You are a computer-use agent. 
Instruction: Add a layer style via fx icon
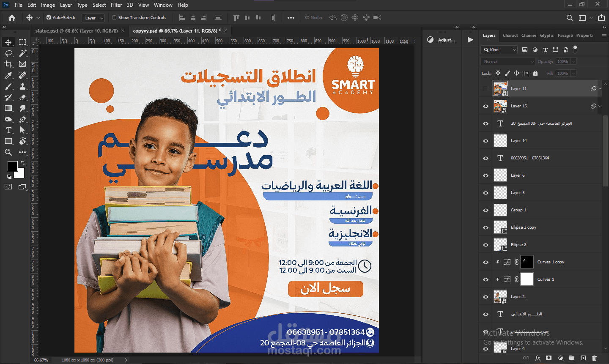(x=538, y=358)
